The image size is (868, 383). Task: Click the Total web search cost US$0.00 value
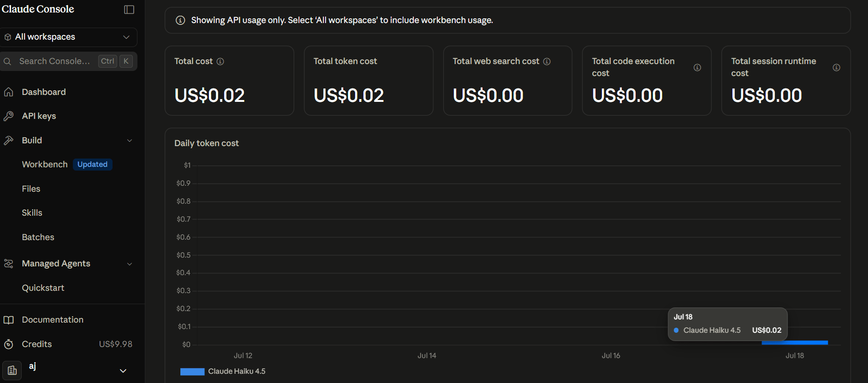tap(488, 95)
